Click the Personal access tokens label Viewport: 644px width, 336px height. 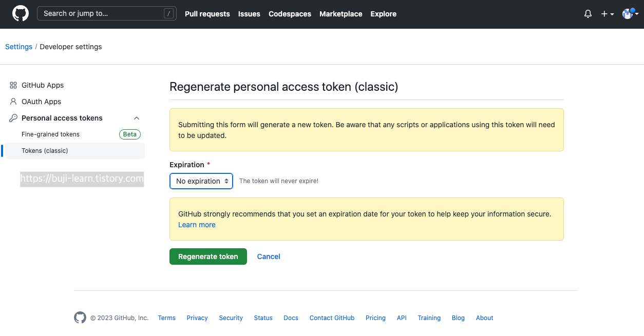pyautogui.click(x=62, y=118)
